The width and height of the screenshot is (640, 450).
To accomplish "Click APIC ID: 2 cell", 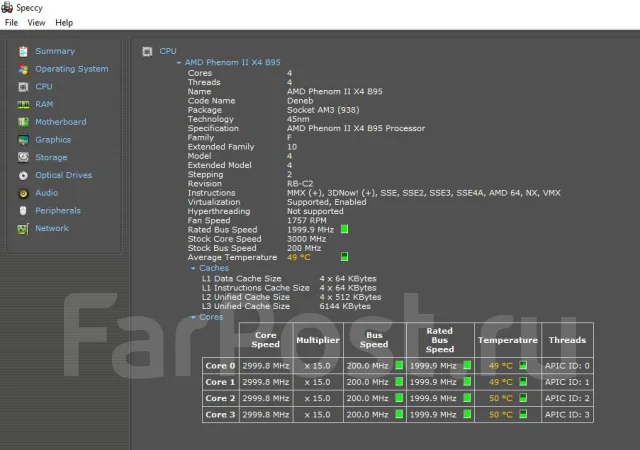I will [x=567, y=398].
